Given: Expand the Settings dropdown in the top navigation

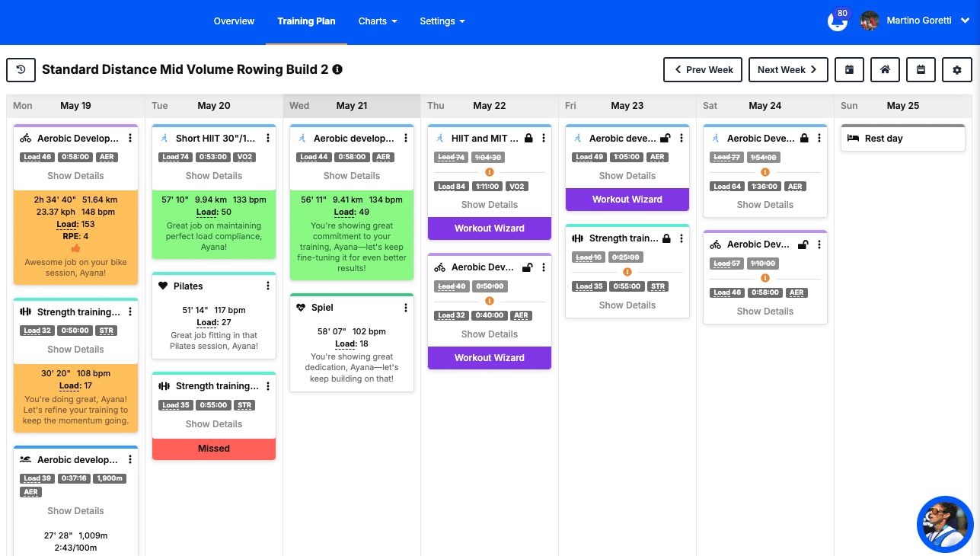Looking at the screenshot, I should 442,21.
